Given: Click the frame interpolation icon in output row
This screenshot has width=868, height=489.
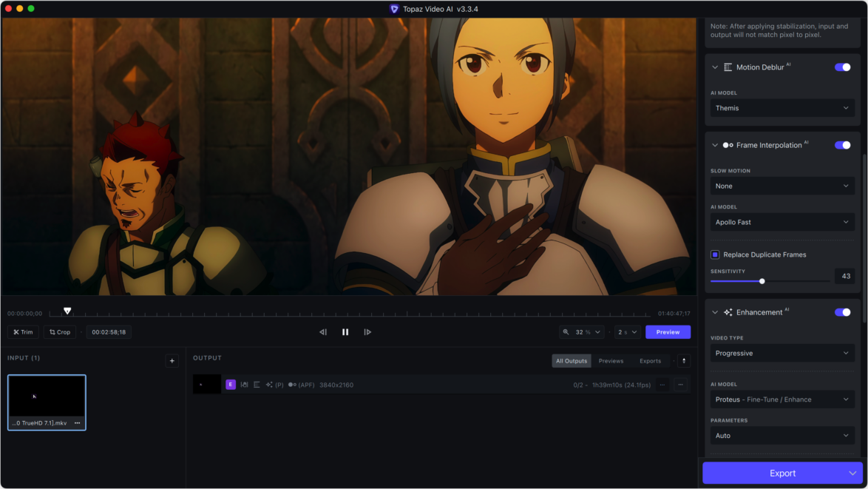Looking at the screenshot, I should point(292,385).
